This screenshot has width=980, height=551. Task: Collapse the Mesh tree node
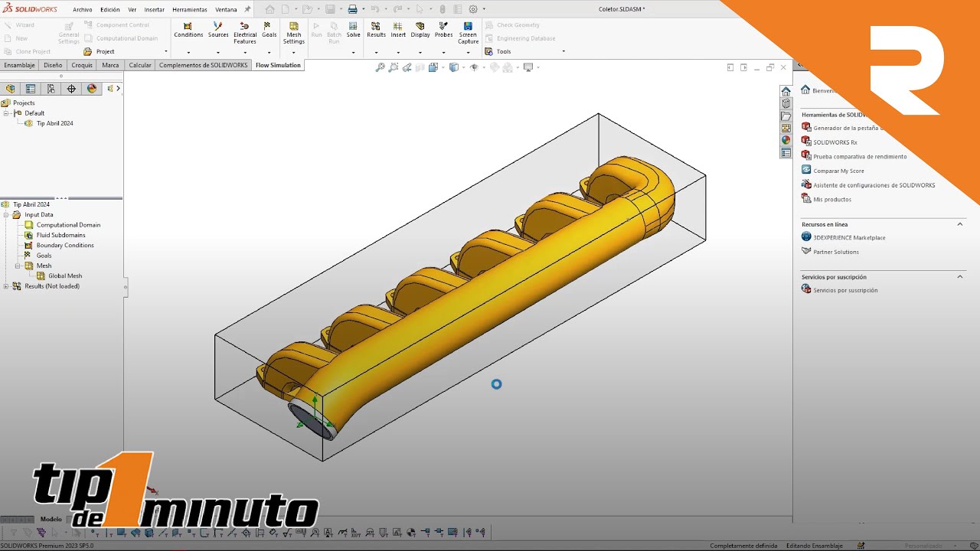coord(18,266)
